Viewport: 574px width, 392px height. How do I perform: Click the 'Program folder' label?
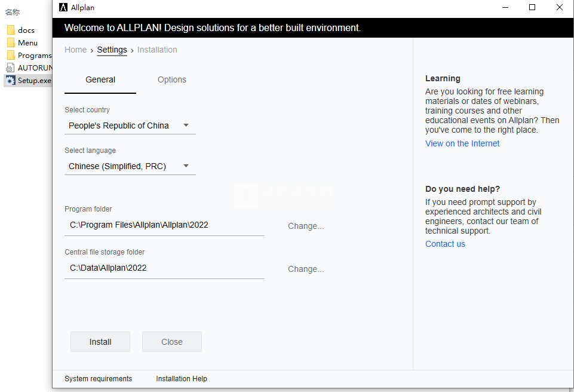click(x=88, y=209)
